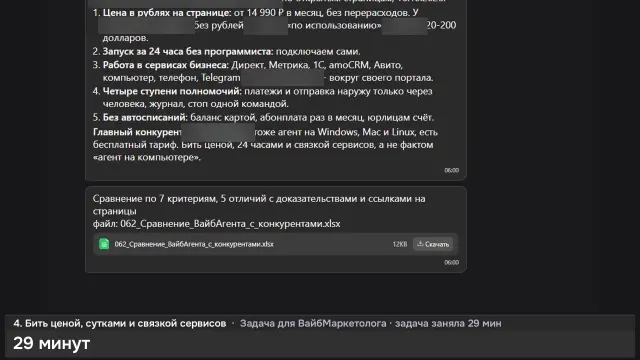Open file 062_Сравнение_ВайбАгента_с_конкурентами.xlsx attachment name

[x=194, y=244]
